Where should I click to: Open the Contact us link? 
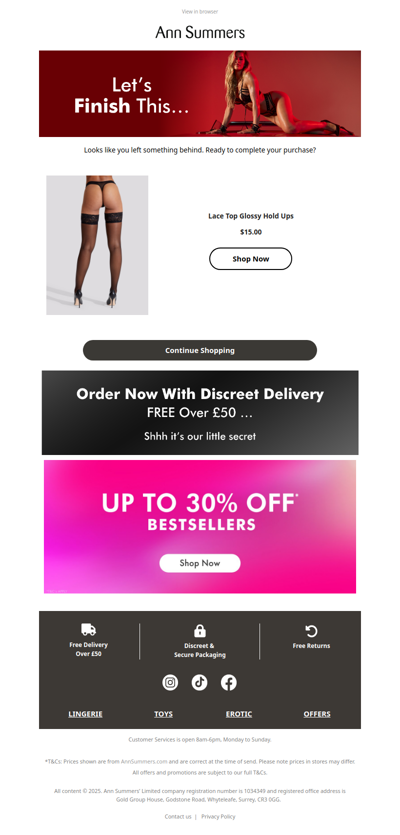coord(178,816)
